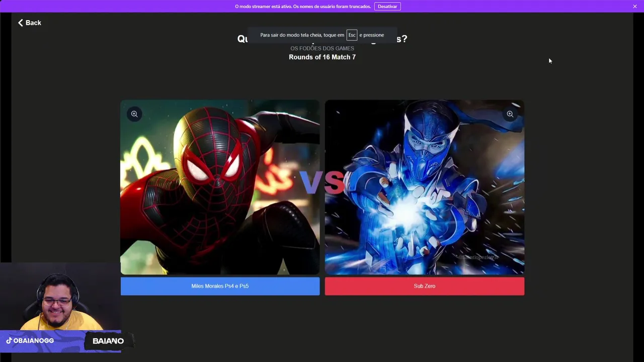Dismiss the purple streamer mode banner
Image resolution: width=644 pixels, height=362 pixels.
pyautogui.click(x=635, y=7)
